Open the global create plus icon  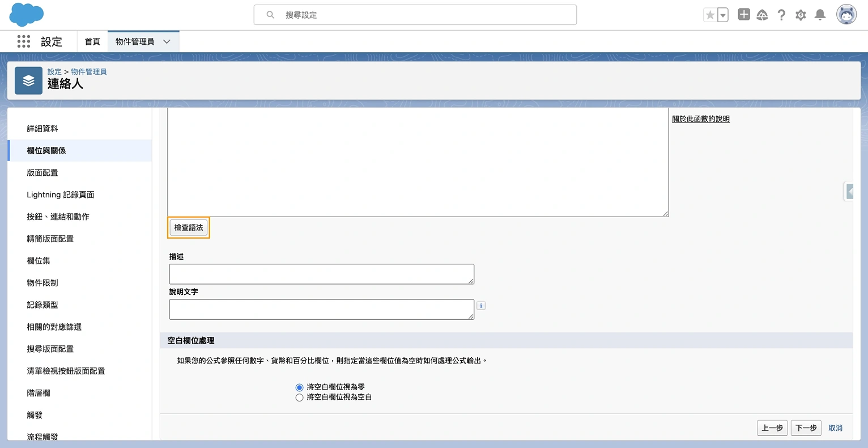pos(743,14)
